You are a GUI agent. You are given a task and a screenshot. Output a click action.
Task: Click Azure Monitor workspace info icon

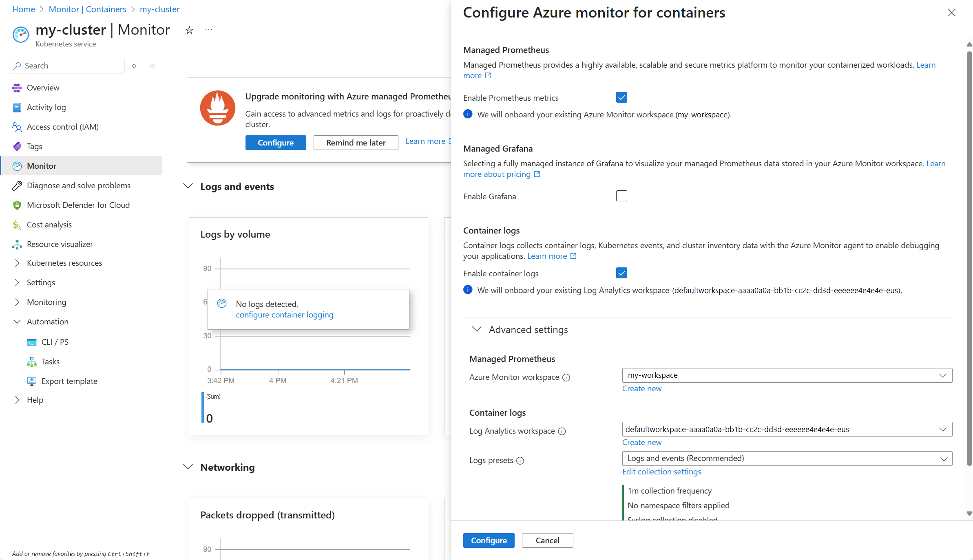(x=566, y=377)
